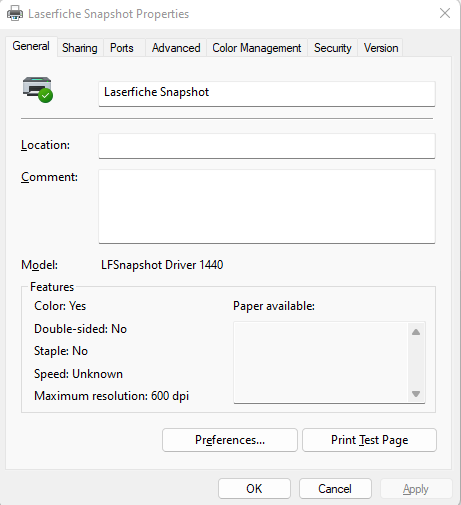
Task: Click the paper list scroll down arrow
Action: click(416, 394)
